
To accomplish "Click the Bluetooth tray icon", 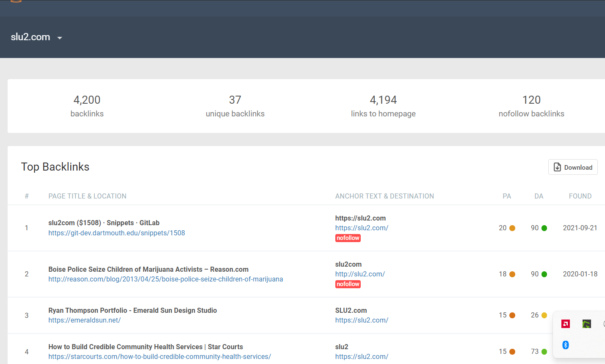I will click(x=566, y=345).
